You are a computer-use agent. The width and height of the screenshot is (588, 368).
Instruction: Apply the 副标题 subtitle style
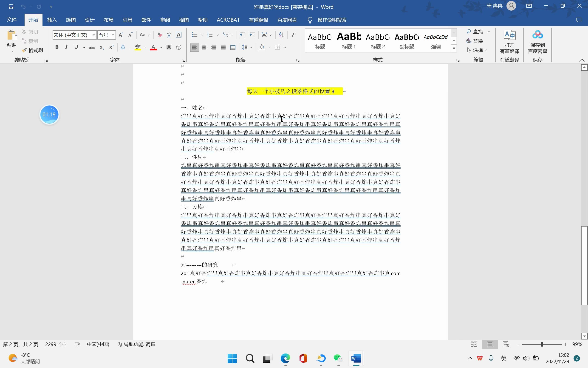[407, 40]
